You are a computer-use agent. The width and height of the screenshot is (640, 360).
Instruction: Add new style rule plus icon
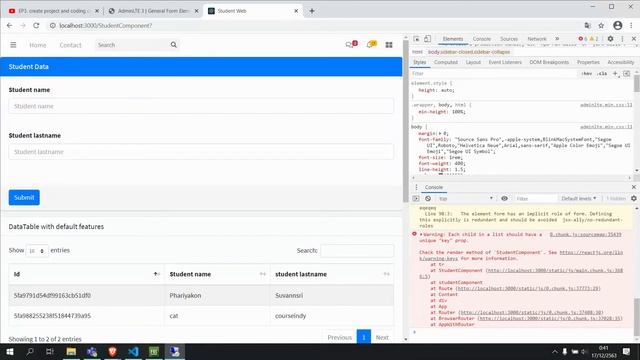point(616,73)
